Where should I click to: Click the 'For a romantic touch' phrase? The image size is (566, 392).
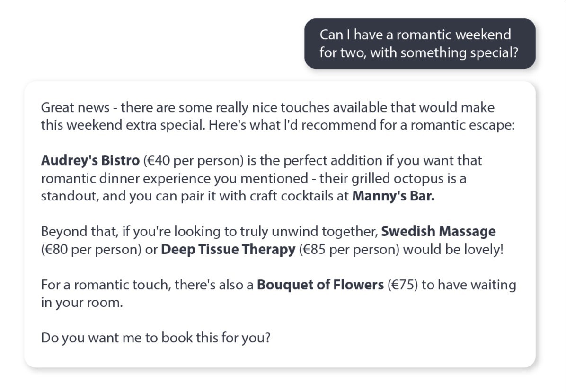pos(106,285)
